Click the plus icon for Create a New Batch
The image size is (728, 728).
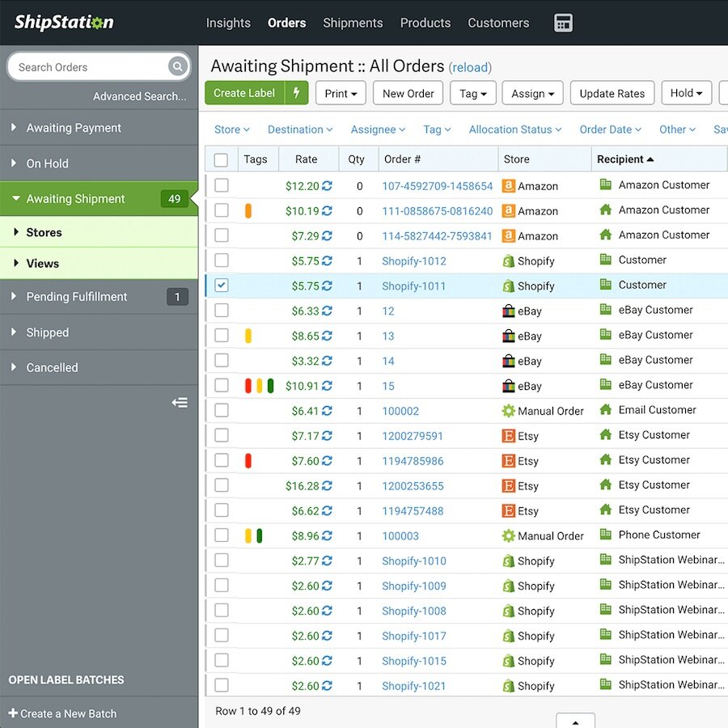pos(13,713)
